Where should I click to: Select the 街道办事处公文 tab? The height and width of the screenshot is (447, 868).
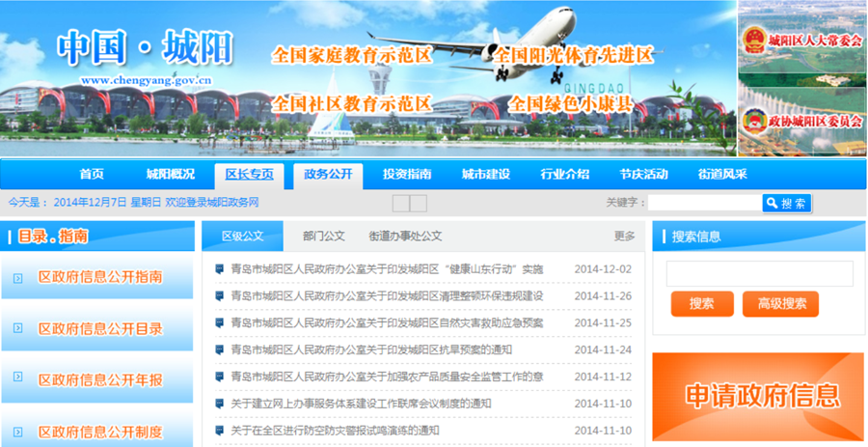[405, 237]
